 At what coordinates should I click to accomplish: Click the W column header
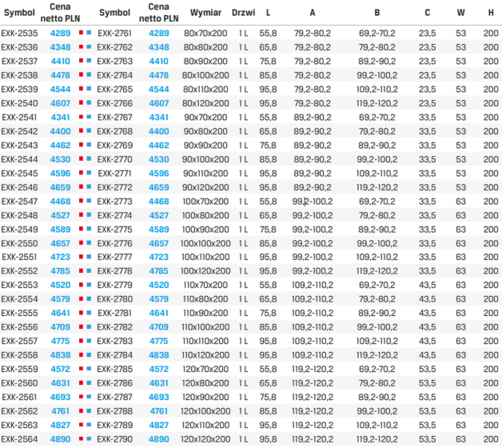(460, 13)
